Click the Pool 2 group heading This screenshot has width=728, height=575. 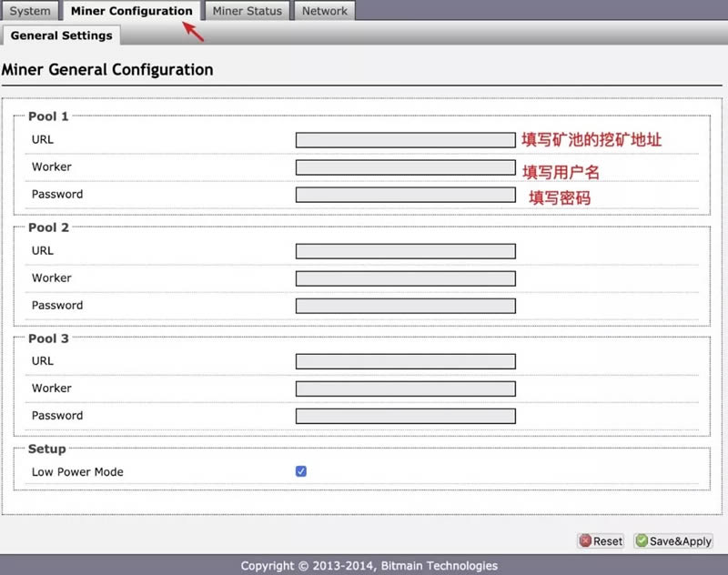(48, 227)
